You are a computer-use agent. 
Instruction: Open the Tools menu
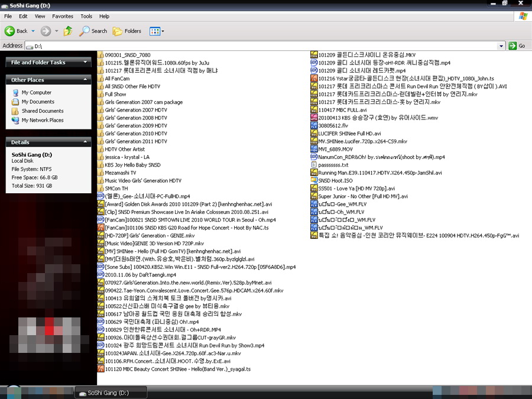tap(86, 17)
